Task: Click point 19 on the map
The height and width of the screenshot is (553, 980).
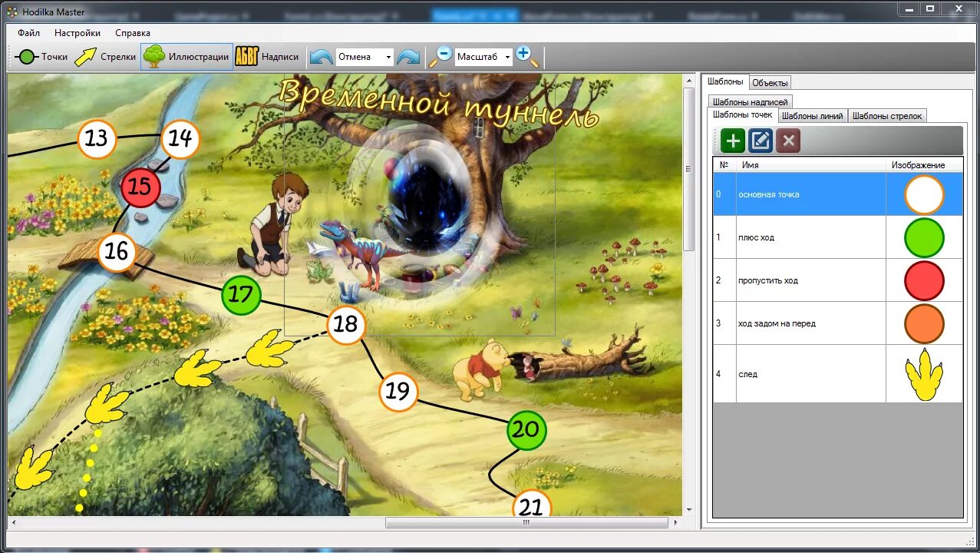Action: pos(398,392)
